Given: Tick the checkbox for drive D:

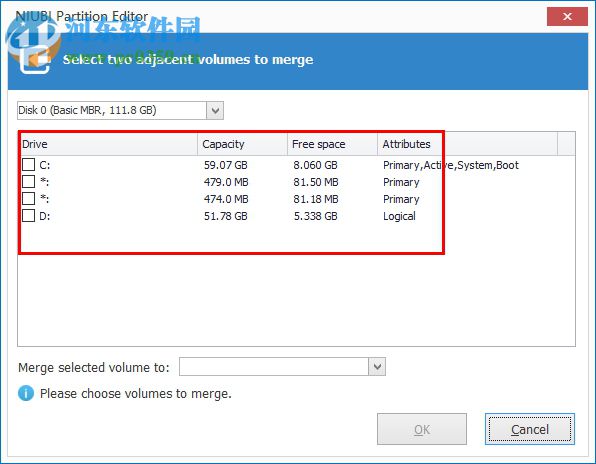Looking at the screenshot, I should point(29,216).
